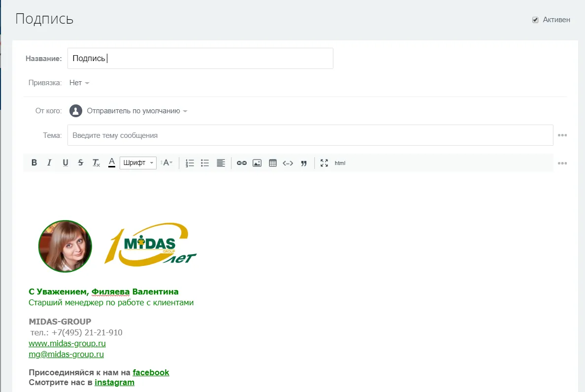Clear text formatting
This screenshot has height=392, width=585.
(x=96, y=163)
